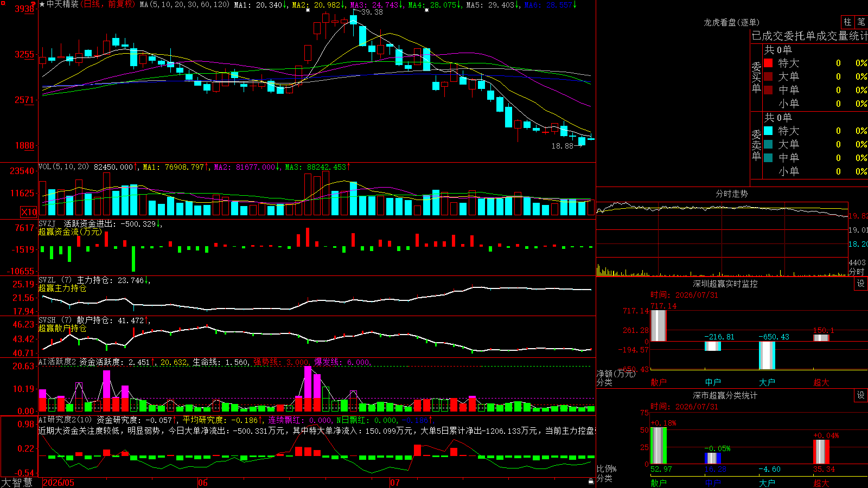The width and height of the screenshot is (868, 488).
Task: Click the teal 大单 sell-order swatch
Action: tap(768, 144)
